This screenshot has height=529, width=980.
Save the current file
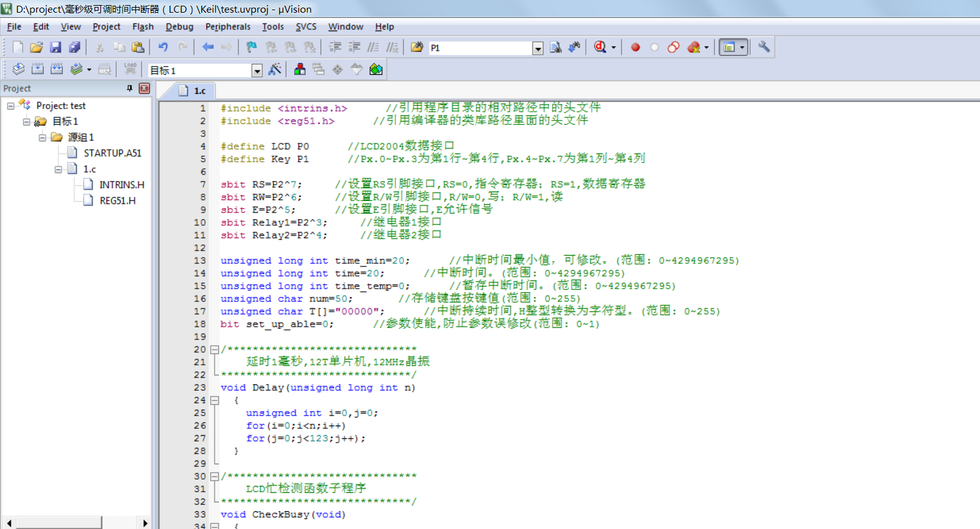pyautogui.click(x=55, y=47)
